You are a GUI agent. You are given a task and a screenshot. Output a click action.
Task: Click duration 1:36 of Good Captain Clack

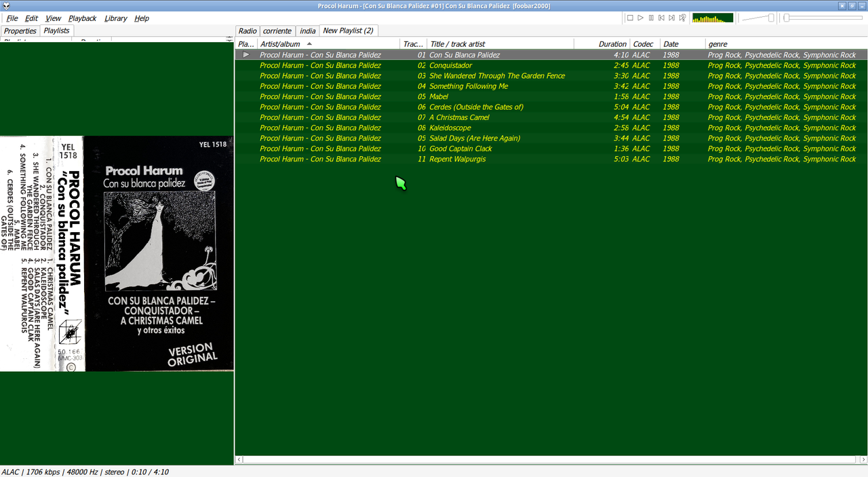620,149
